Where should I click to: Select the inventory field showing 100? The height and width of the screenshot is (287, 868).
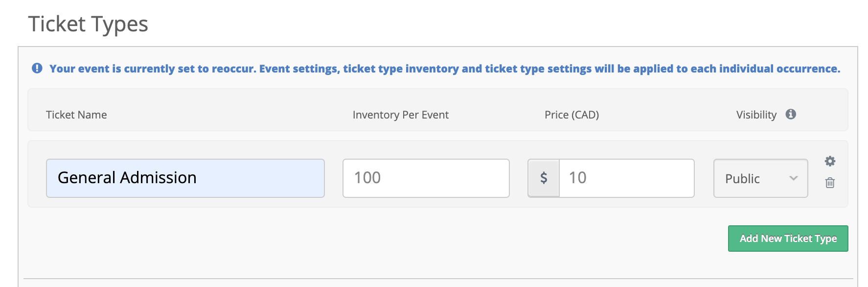[426, 178]
